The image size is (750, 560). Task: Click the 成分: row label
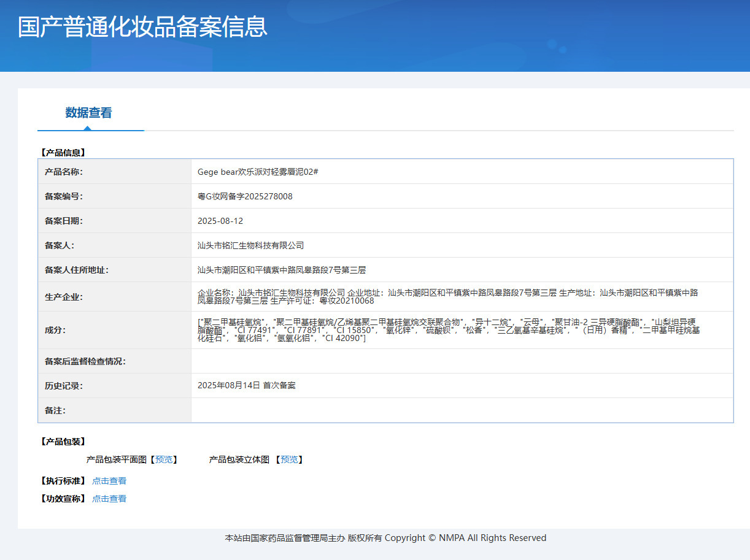(55, 330)
